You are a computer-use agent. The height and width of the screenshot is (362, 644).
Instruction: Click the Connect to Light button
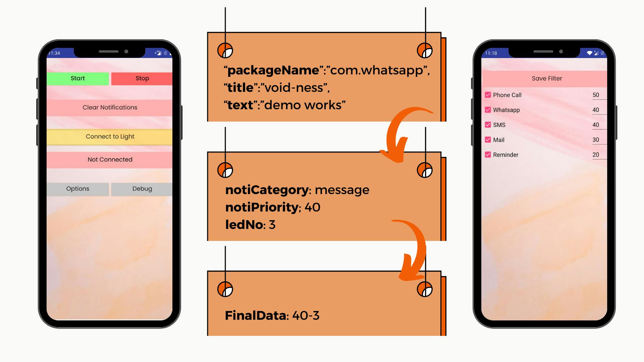[110, 136]
